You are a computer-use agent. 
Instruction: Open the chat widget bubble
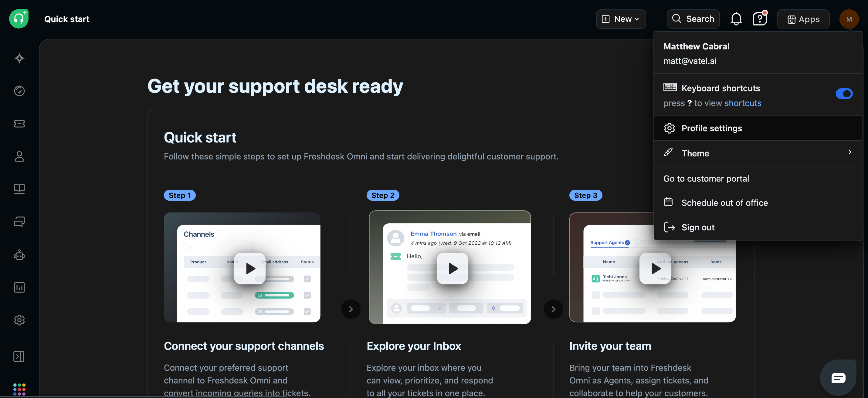(x=838, y=378)
